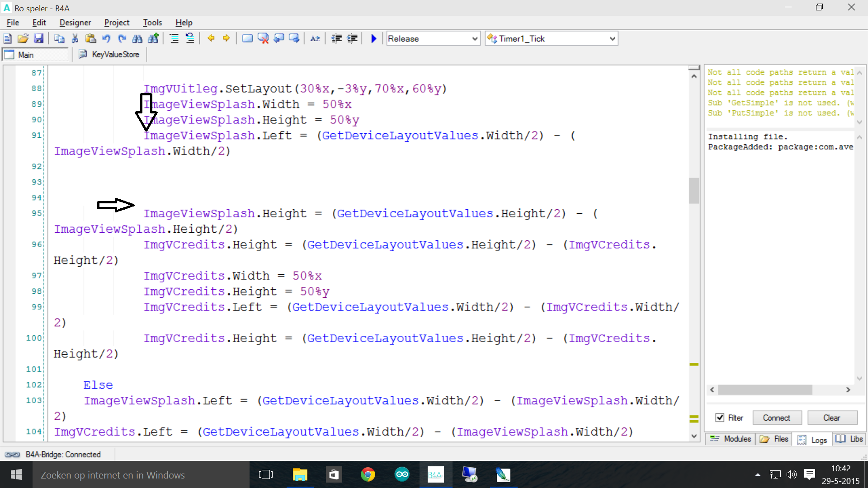Navigate backward with yellow left arrow
868x488 pixels.
point(211,38)
